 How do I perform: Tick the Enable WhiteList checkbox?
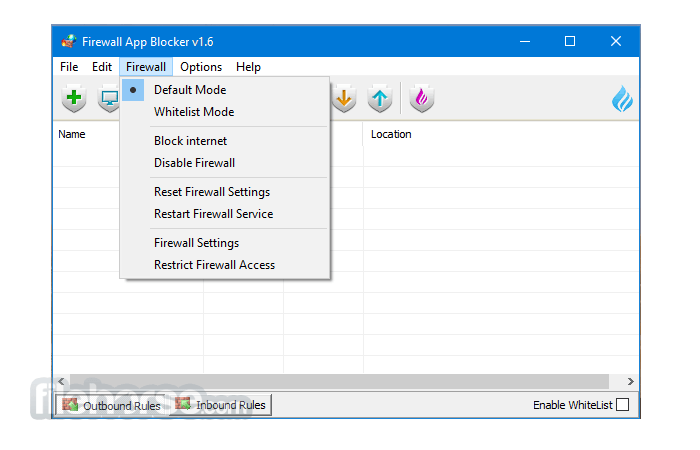point(622,404)
